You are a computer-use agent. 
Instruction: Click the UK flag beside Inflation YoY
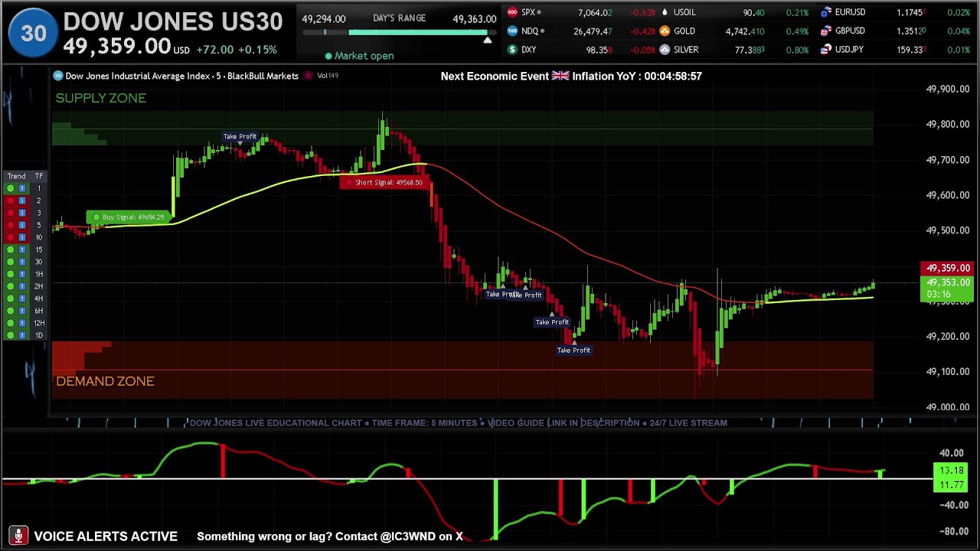[560, 76]
